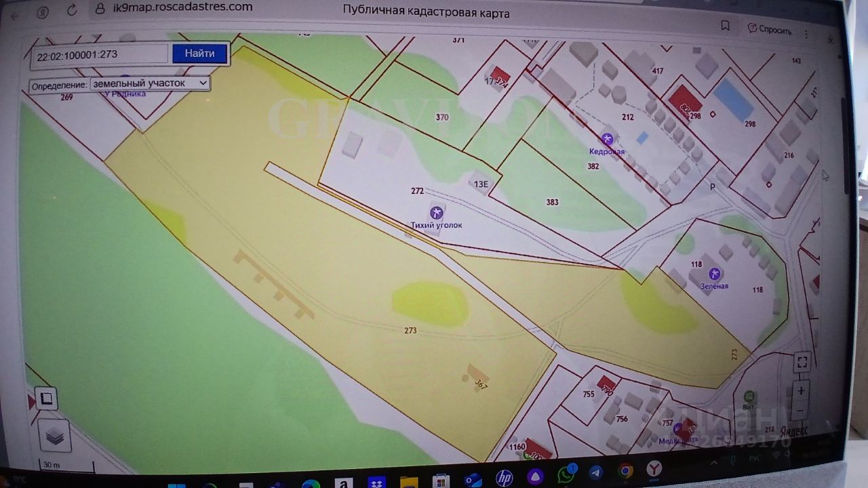Viewport: 868px width, 488px height.
Task: Click parcel label 756 on the map
Action: (622, 419)
